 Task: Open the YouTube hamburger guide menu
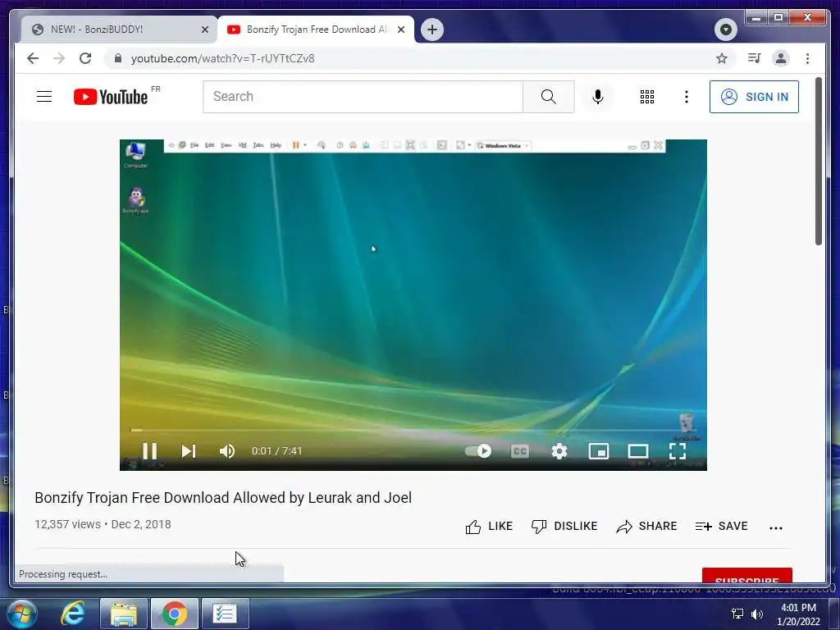coord(44,97)
